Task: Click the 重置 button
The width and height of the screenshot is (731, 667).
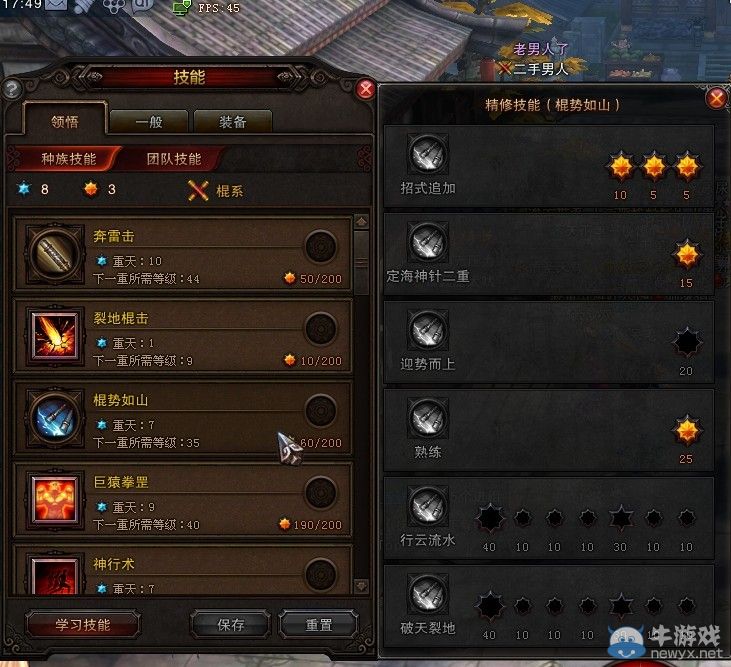Action: coord(319,625)
